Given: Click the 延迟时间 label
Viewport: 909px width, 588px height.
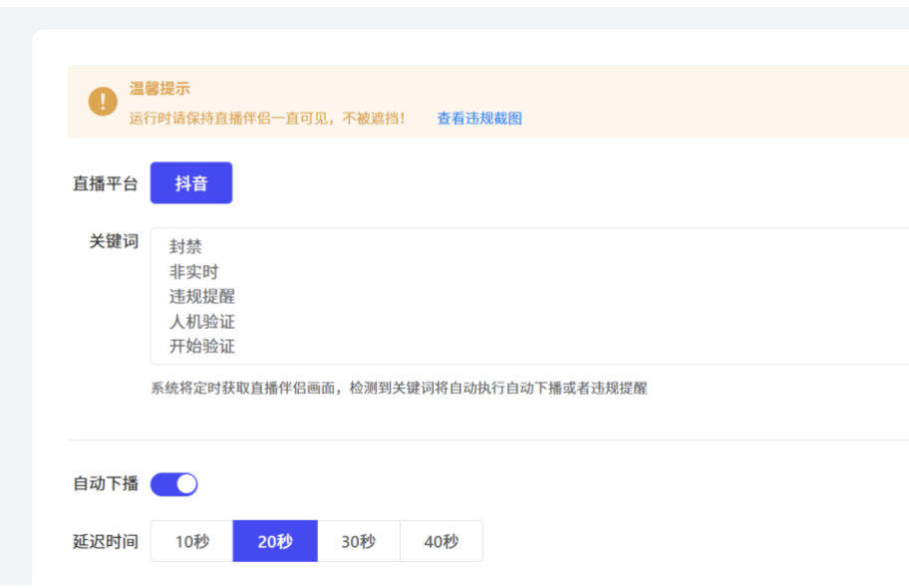Looking at the screenshot, I should tap(106, 541).
